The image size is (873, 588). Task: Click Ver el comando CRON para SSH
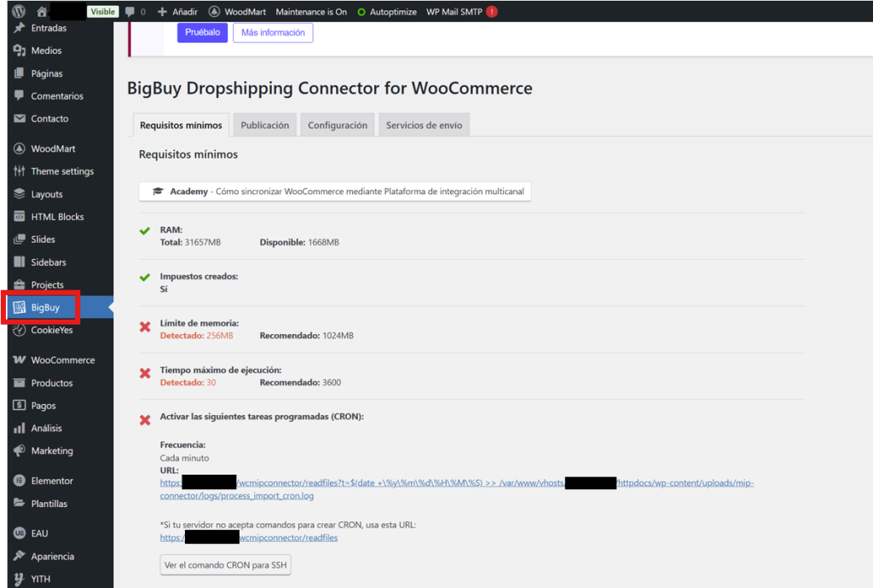pos(225,565)
